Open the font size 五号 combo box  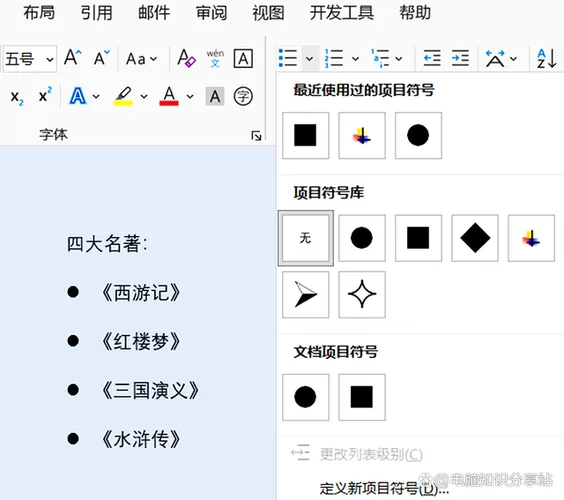pyautogui.click(x=29, y=59)
